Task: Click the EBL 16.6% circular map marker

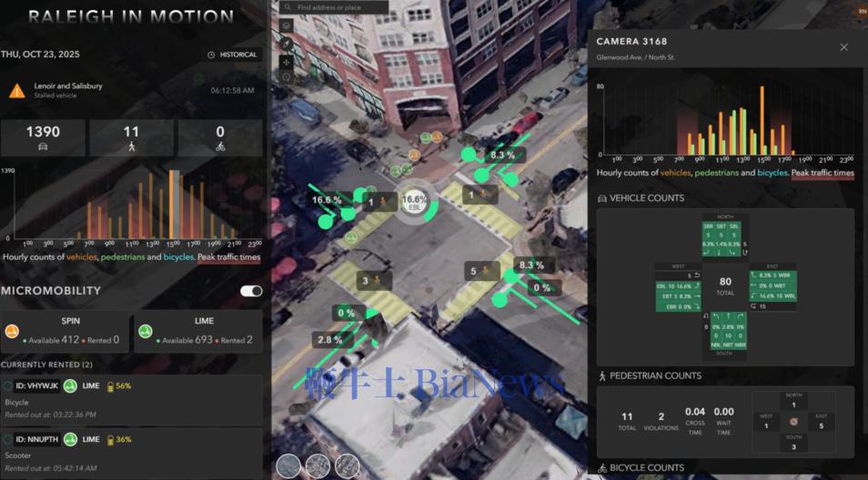Action: pyautogui.click(x=415, y=201)
